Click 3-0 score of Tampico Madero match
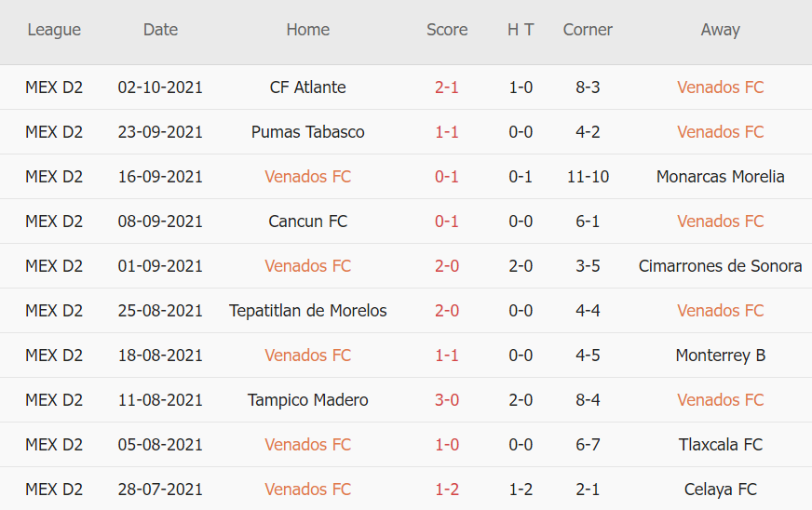This screenshot has height=510, width=812. coord(447,400)
